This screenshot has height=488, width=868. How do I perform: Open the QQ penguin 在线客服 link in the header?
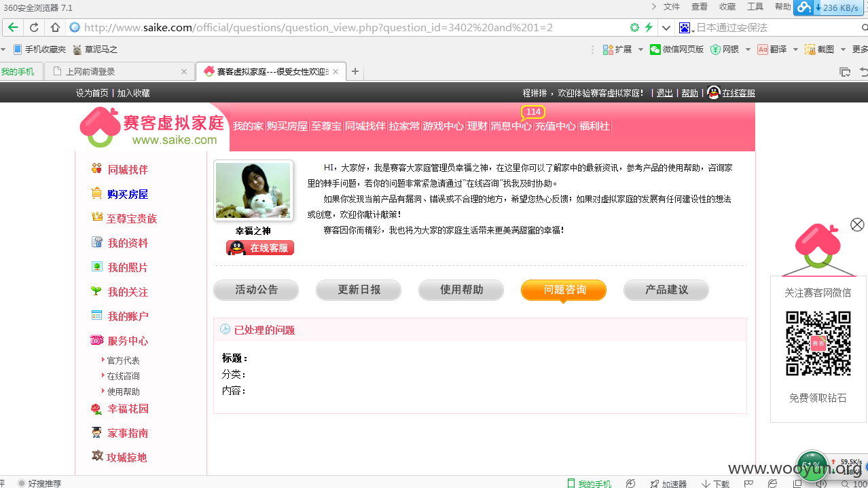pyautogui.click(x=731, y=92)
